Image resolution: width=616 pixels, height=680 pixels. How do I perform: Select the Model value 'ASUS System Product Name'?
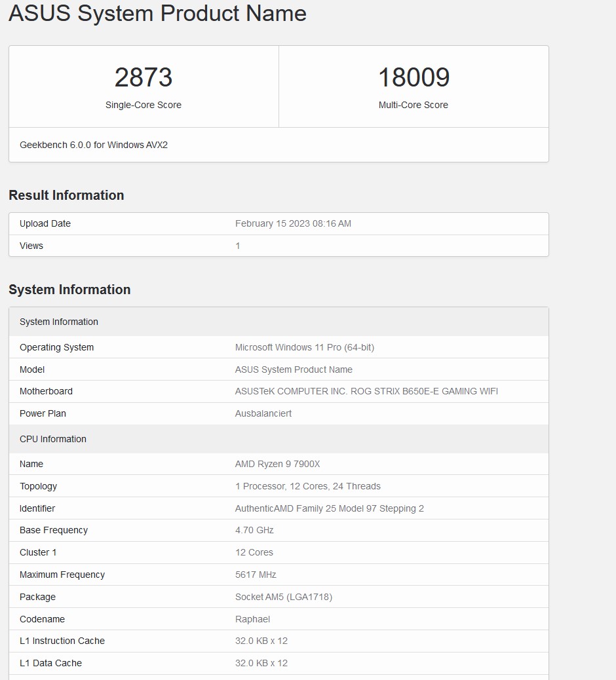294,369
